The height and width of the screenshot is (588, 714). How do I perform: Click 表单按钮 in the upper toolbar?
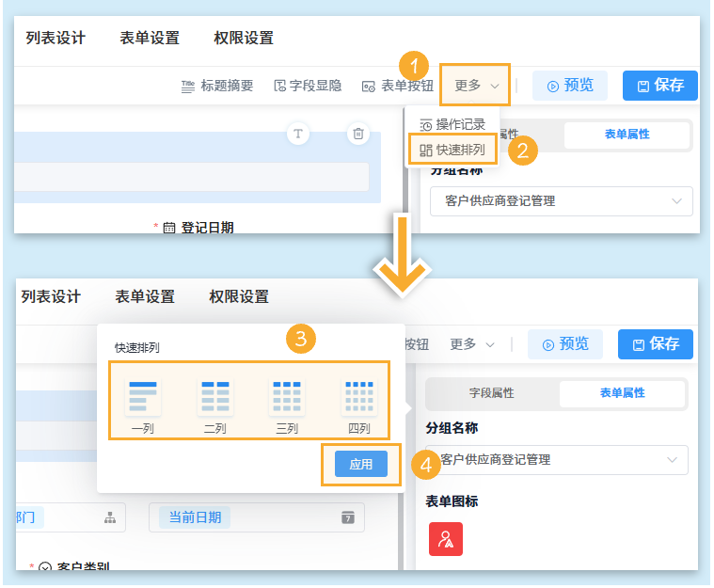[x=398, y=86]
